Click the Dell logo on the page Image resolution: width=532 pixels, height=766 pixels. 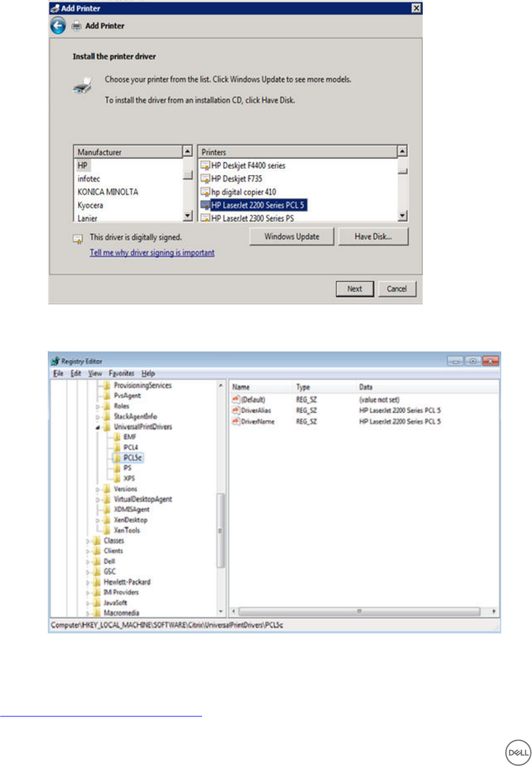point(518,752)
